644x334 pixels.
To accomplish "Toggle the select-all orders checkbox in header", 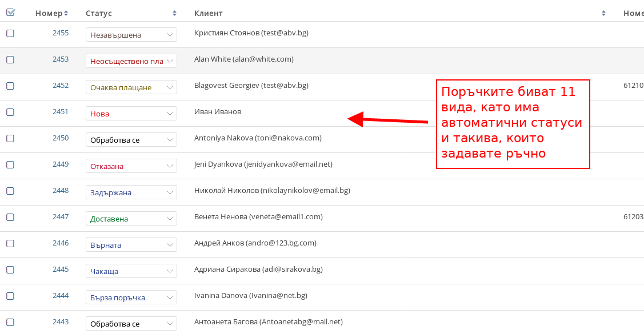I will [10, 13].
